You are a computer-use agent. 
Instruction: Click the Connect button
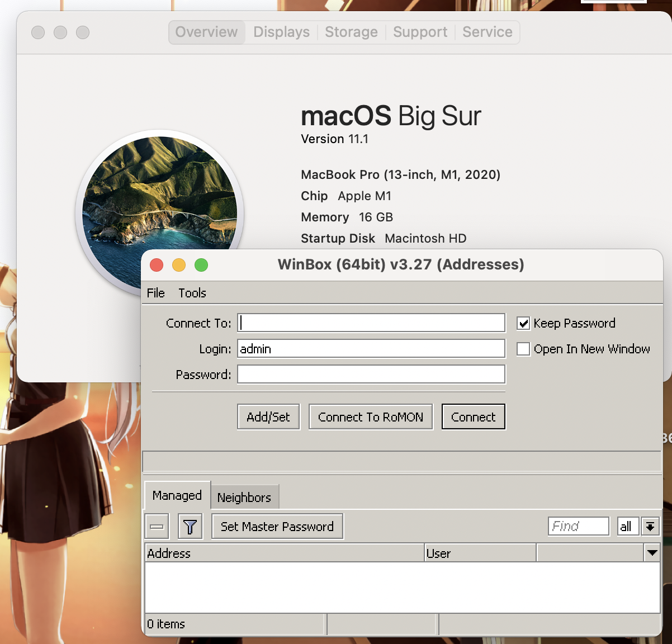(474, 417)
